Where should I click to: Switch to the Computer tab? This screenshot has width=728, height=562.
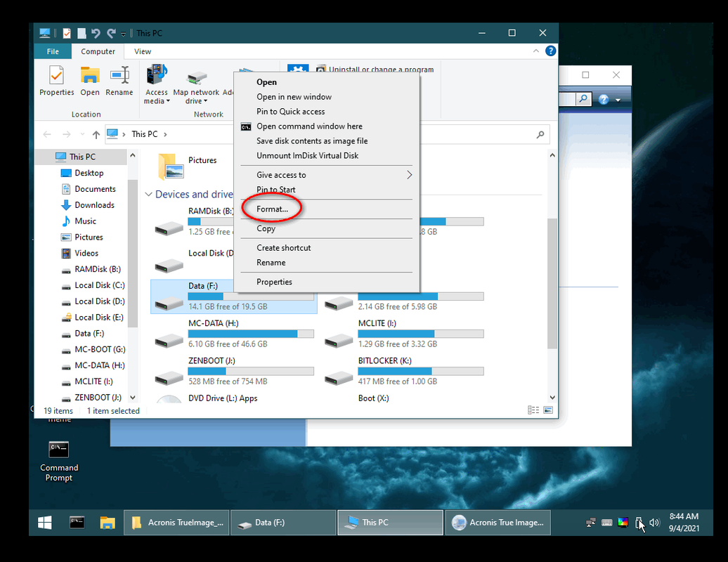(98, 51)
